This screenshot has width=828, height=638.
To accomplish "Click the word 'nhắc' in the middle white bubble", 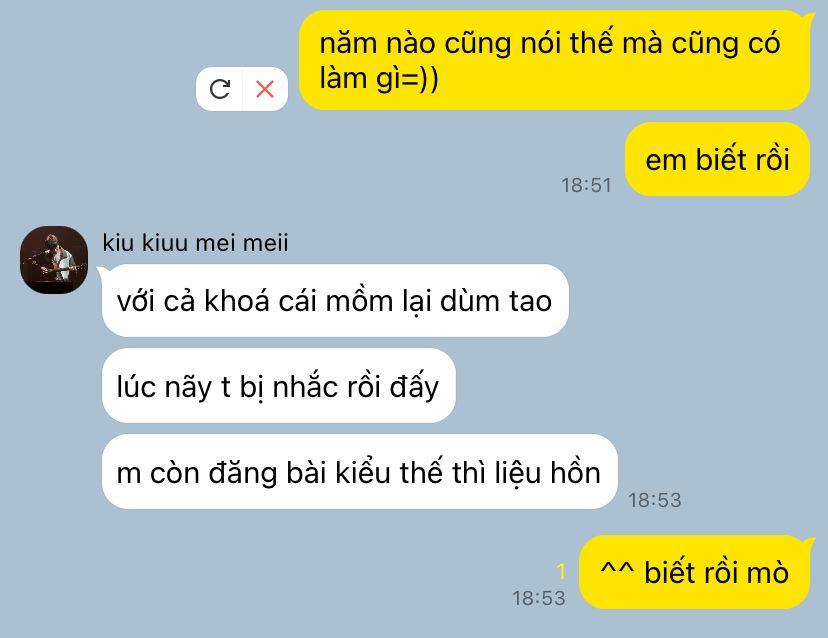I will point(305,386).
